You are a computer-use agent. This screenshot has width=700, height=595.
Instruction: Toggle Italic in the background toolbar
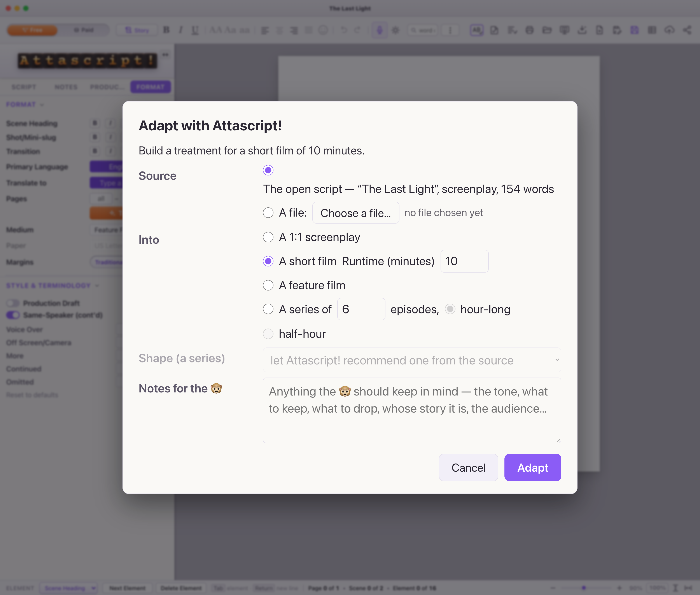181,30
